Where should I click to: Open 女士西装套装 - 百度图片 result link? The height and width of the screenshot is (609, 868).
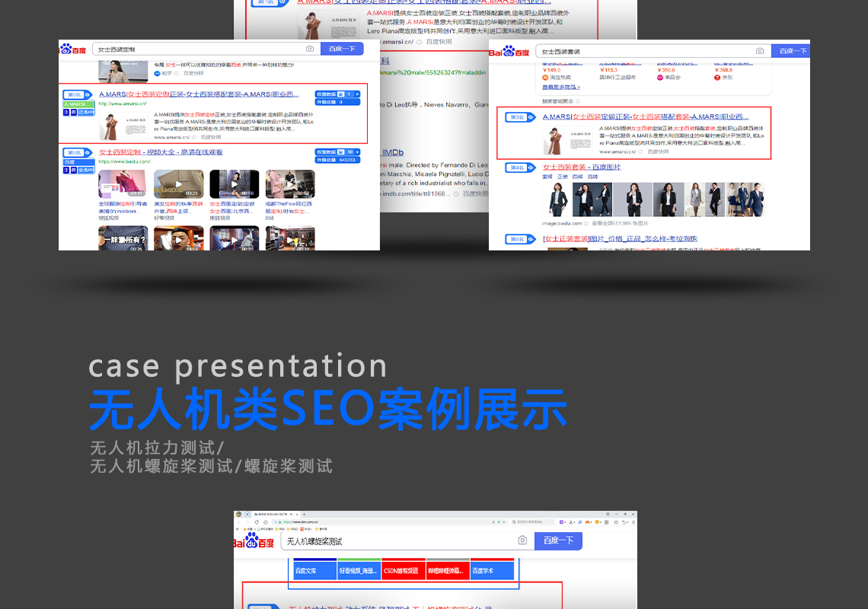581,167
